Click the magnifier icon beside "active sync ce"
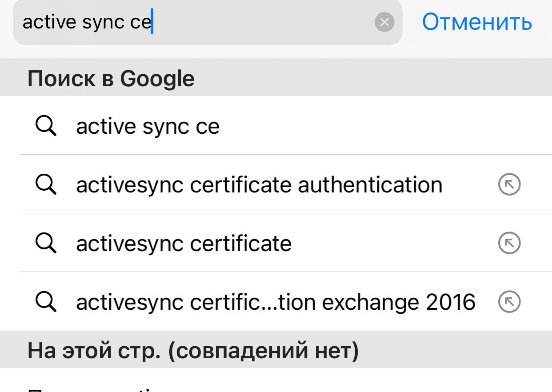552x392 pixels. 46,126
